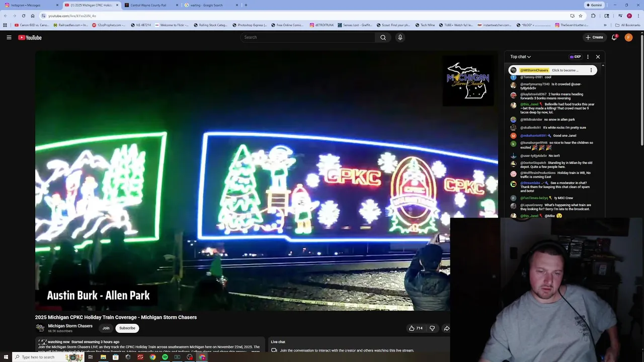The height and width of the screenshot is (362, 644).
Task: Open a new browser tab
Action: (x=246, y=5)
